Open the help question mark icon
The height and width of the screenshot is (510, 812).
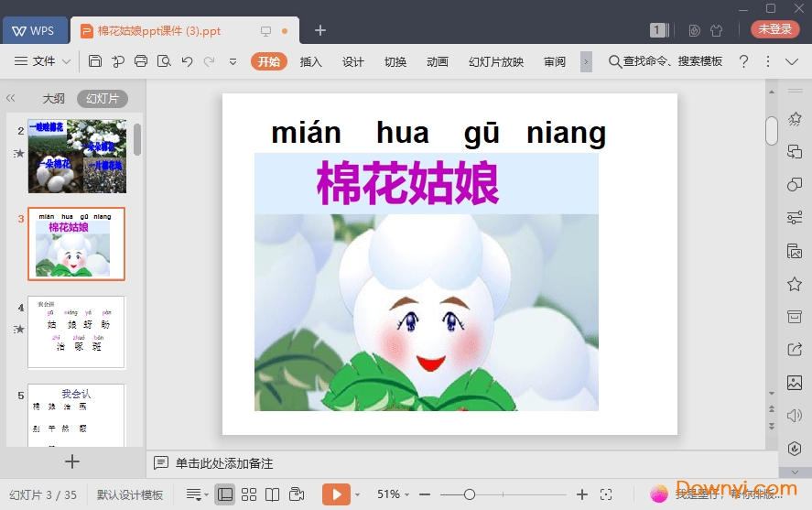(743, 61)
